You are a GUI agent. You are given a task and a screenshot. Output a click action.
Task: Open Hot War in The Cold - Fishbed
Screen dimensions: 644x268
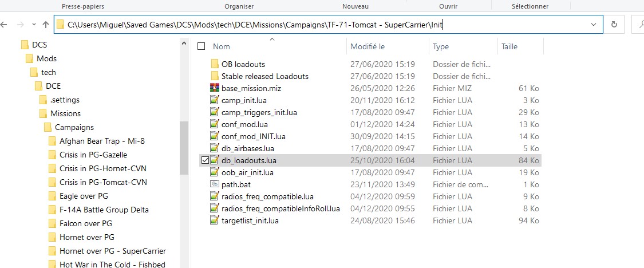point(112,265)
